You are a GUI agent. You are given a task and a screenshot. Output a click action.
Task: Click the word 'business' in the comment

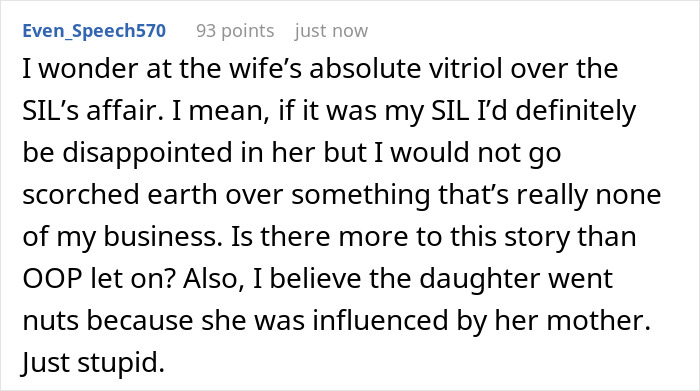[x=163, y=237]
